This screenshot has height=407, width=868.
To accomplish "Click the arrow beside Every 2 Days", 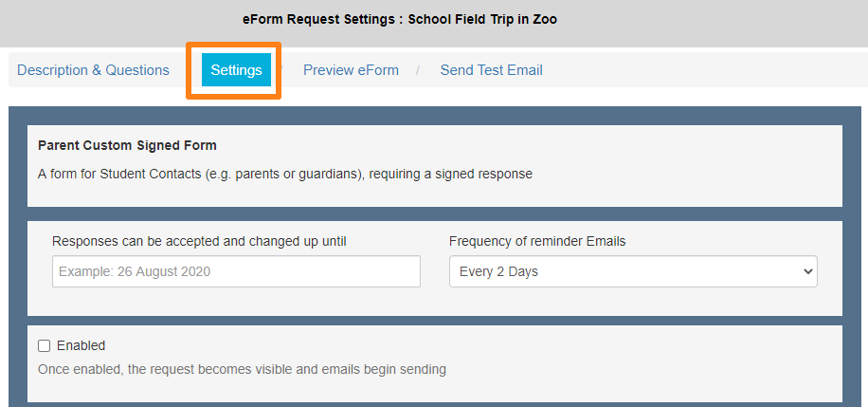I will coord(807,271).
